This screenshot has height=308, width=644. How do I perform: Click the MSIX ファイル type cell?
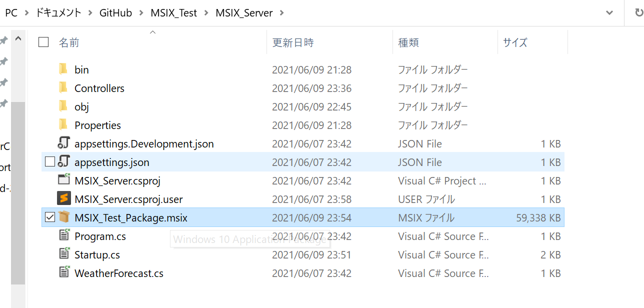tap(426, 217)
